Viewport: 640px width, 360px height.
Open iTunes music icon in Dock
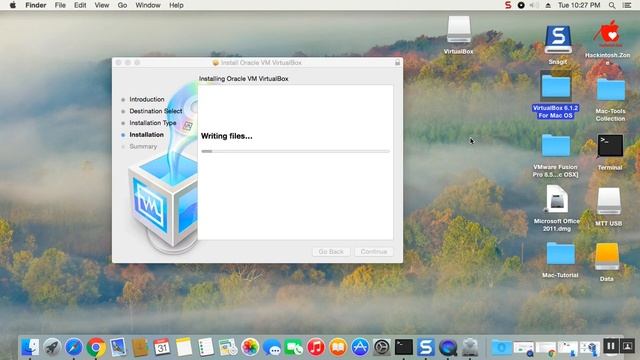point(316,347)
